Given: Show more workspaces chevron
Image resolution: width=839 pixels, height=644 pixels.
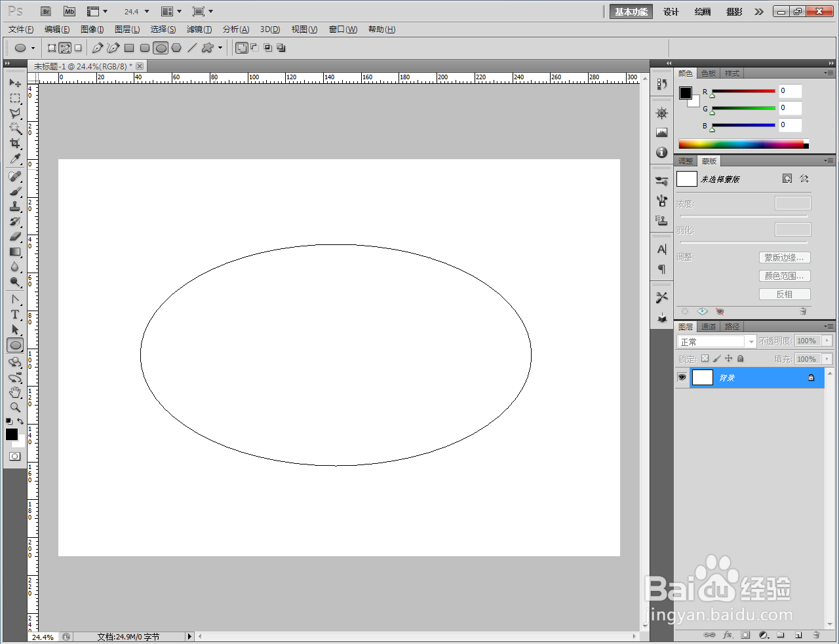Looking at the screenshot, I should coord(758,12).
